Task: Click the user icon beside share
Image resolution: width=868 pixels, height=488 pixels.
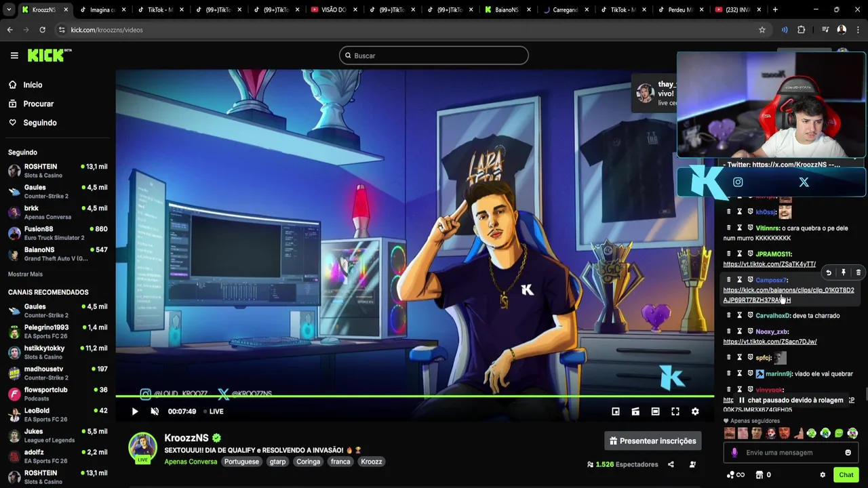Action: (692, 464)
